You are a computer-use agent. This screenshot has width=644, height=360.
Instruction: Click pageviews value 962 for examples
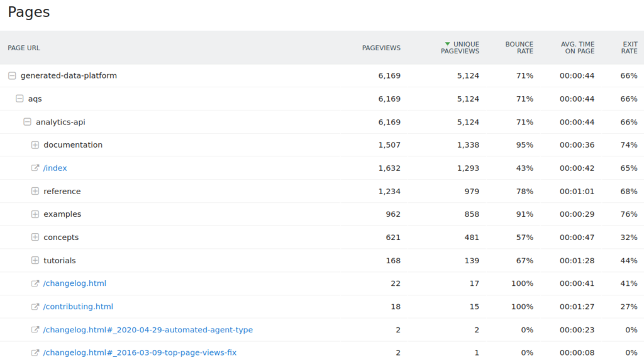(x=393, y=214)
